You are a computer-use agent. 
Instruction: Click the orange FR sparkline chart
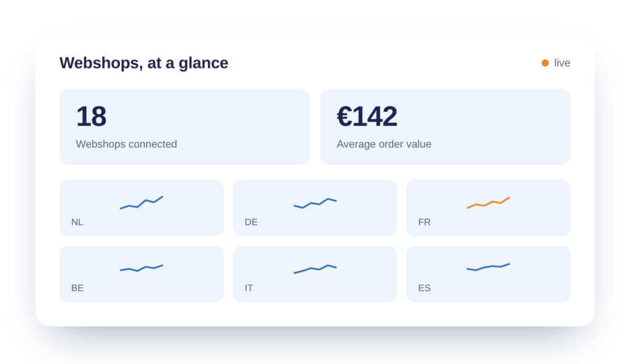pos(488,202)
